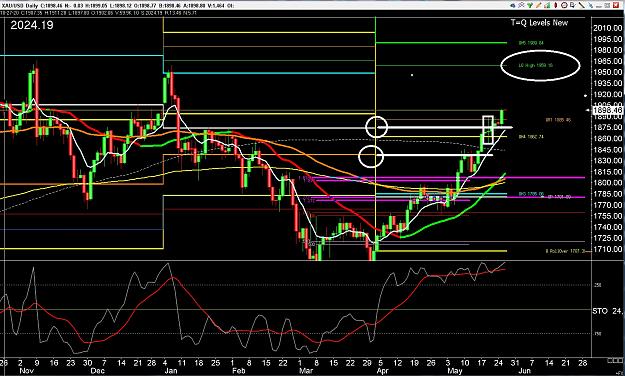625x376 pixels.
Task: Select the diagonal line drawing tool
Action: [582, 5]
